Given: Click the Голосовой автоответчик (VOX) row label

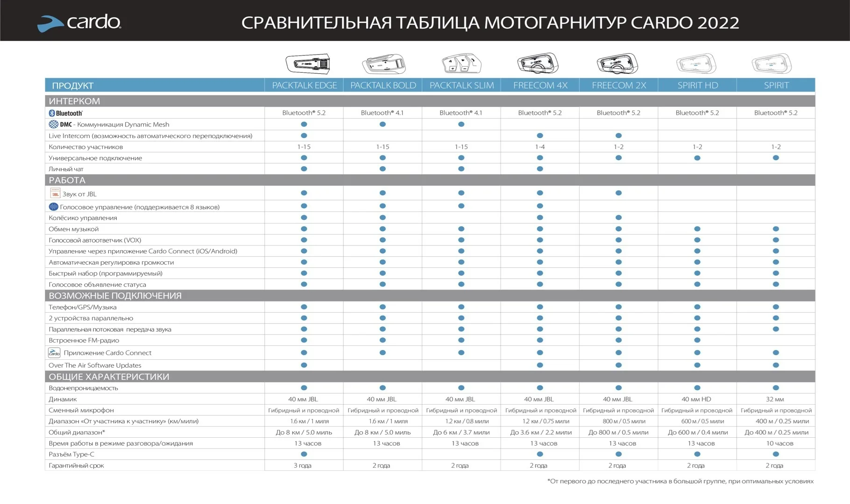Looking at the screenshot, I should tap(95, 240).
